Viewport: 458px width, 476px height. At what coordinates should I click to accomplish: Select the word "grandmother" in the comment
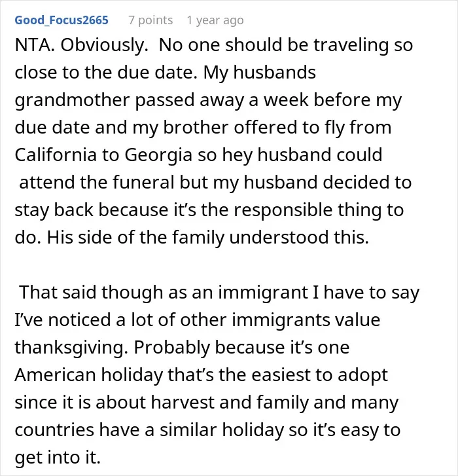coord(72,100)
